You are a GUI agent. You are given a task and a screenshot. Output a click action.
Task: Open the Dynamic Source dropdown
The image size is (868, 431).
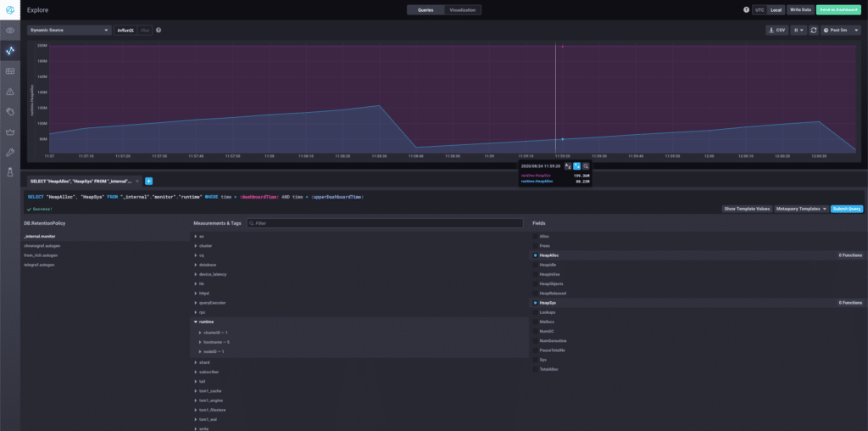70,31
